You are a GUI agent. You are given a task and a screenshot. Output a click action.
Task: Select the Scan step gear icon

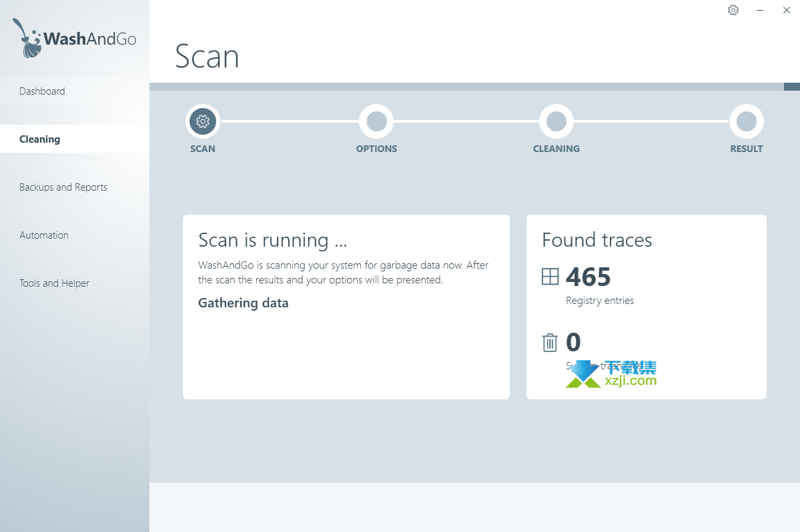[203, 121]
